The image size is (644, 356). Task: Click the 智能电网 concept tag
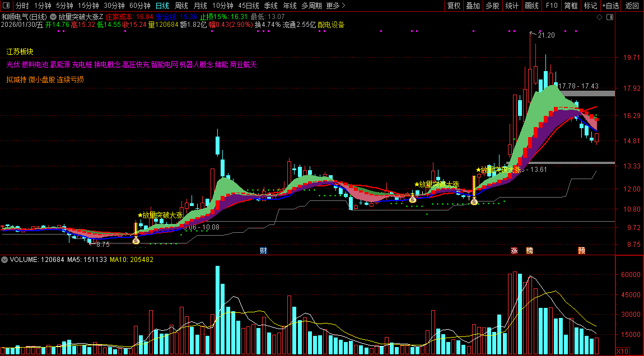point(164,64)
